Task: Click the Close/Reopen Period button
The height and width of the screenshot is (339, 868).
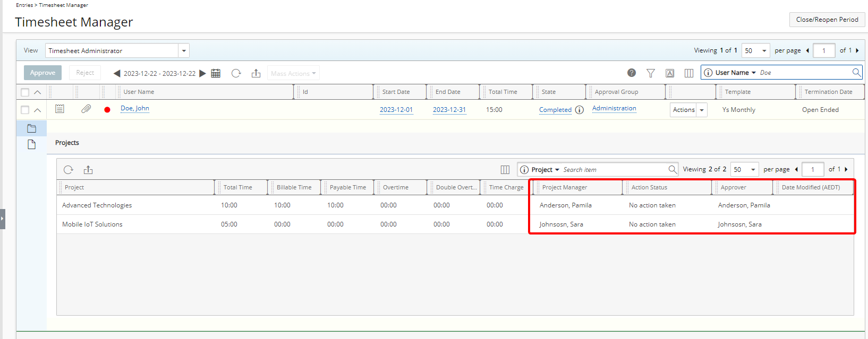Action: tap(827, 20)
